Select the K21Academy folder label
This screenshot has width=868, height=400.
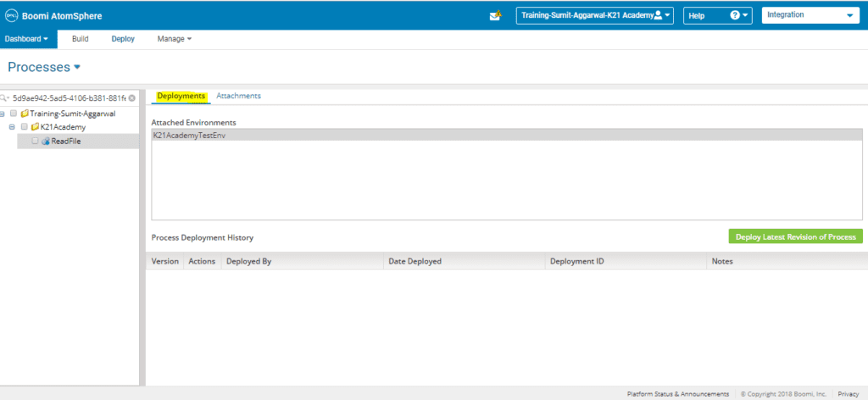tap(63, 127)
